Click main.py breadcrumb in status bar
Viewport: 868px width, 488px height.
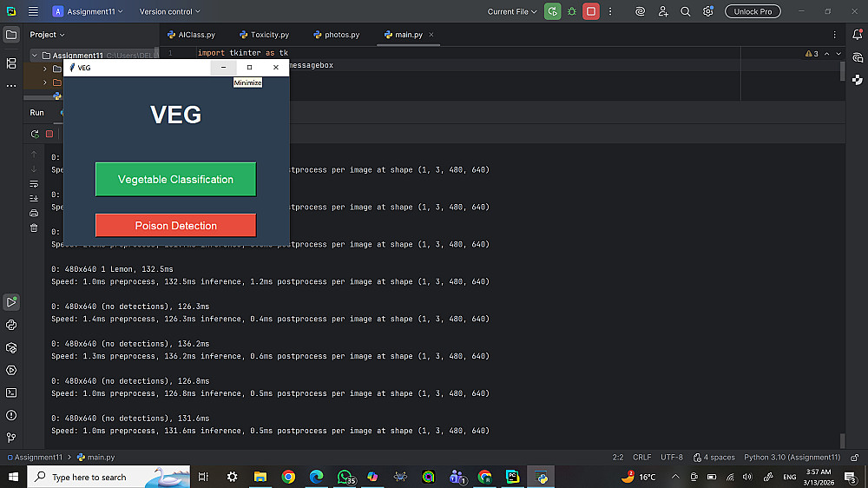coord(95,458)
